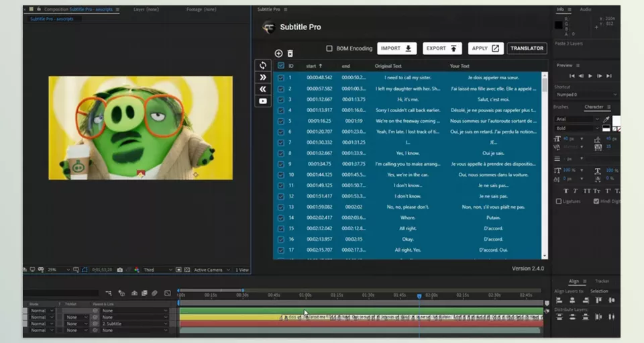Align layers to the left edge icon

click(x=559, y=300)
